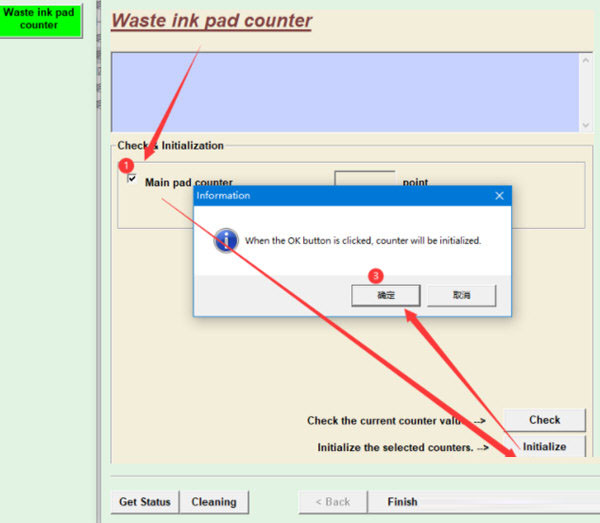Click the red step 3 marker
The height and width of the screenshot is (523, 600).
tap(376, 275)
